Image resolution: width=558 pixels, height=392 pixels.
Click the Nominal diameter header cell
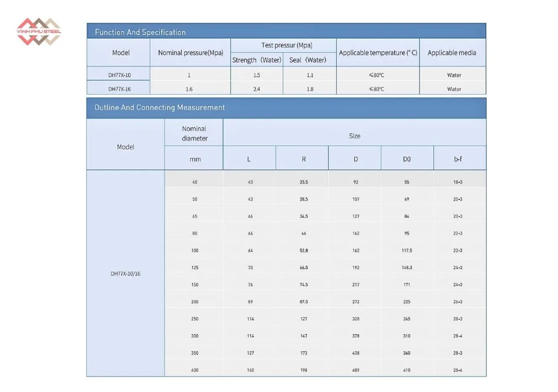194,133
